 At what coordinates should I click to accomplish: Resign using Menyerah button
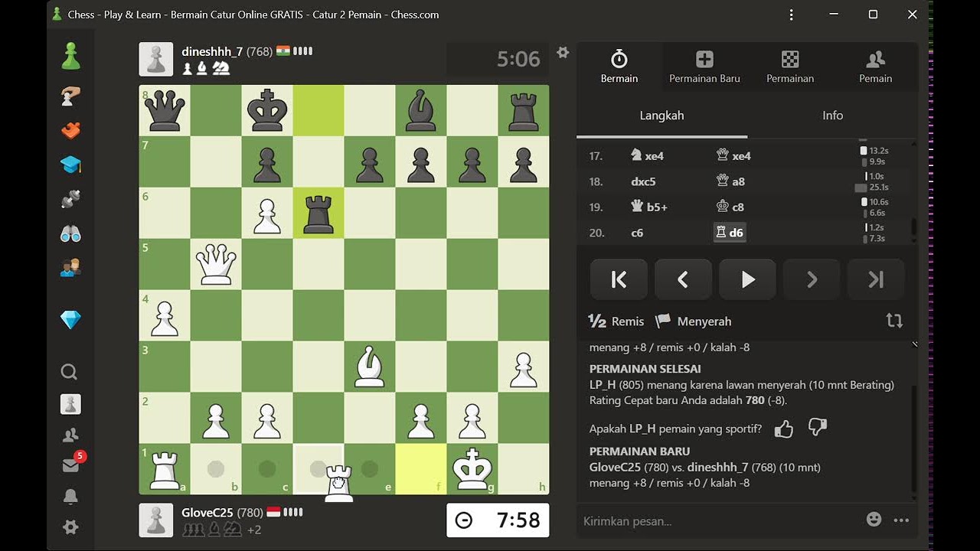(694, 321)
